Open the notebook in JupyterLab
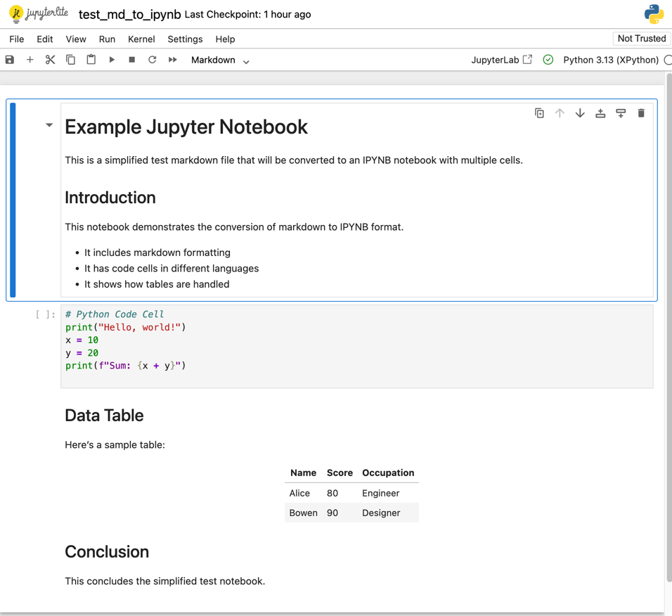The width and height of the screenshot is (672, 616). 501,60
